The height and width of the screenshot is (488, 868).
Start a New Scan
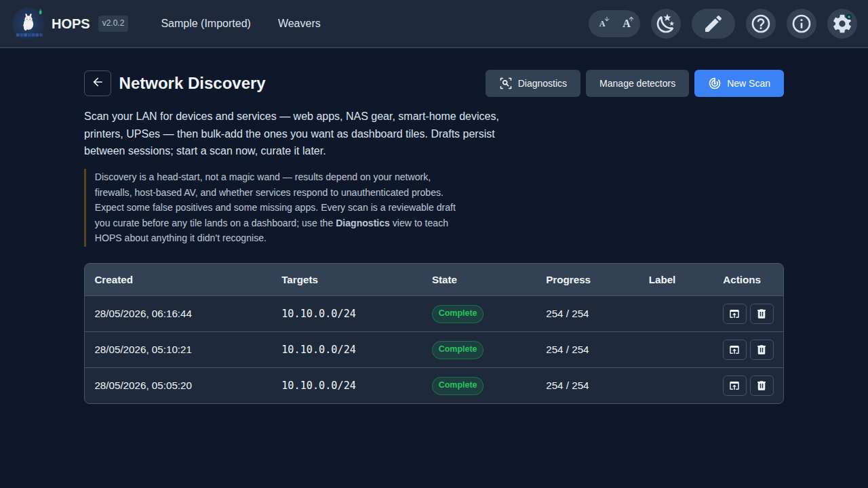(739, 83)
